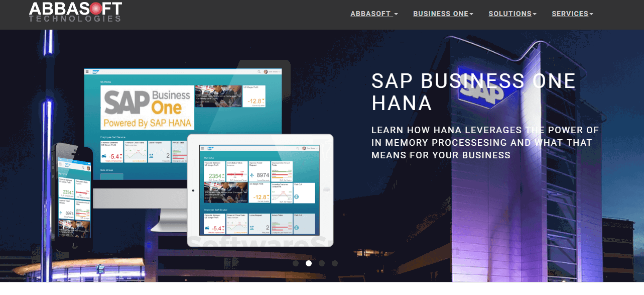Viewport: 644px width, 295px height.
Task: Expand the SERVICES menu
Action: [x=572, y=14]
